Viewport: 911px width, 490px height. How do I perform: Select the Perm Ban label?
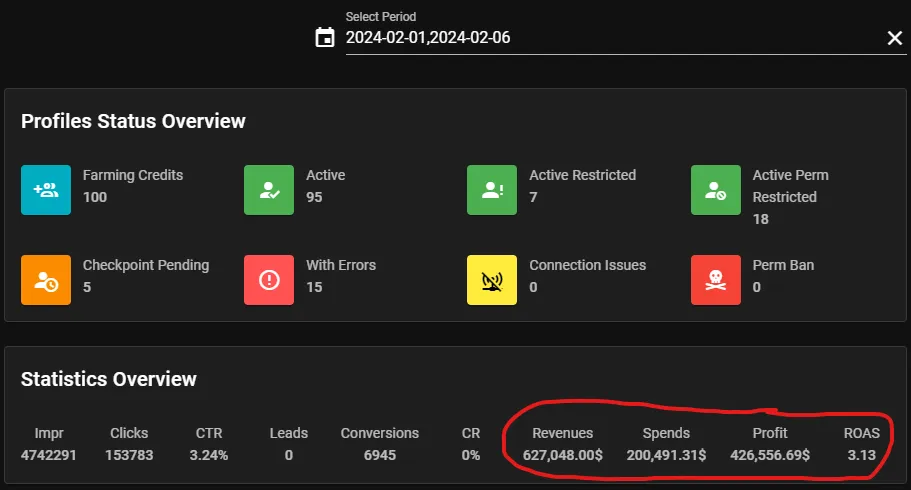pyautogui.click(x=783, y=266)
